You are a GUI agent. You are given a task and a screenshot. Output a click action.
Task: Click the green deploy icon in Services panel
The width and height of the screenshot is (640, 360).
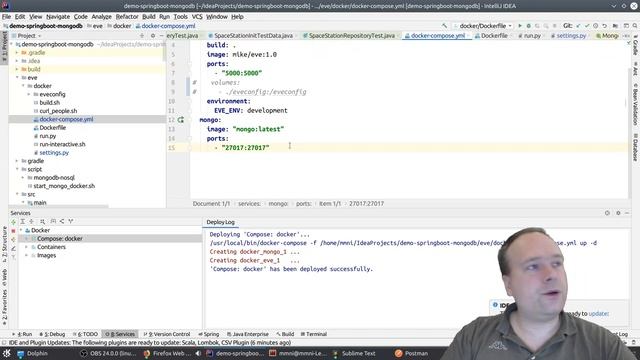point(13,222)
